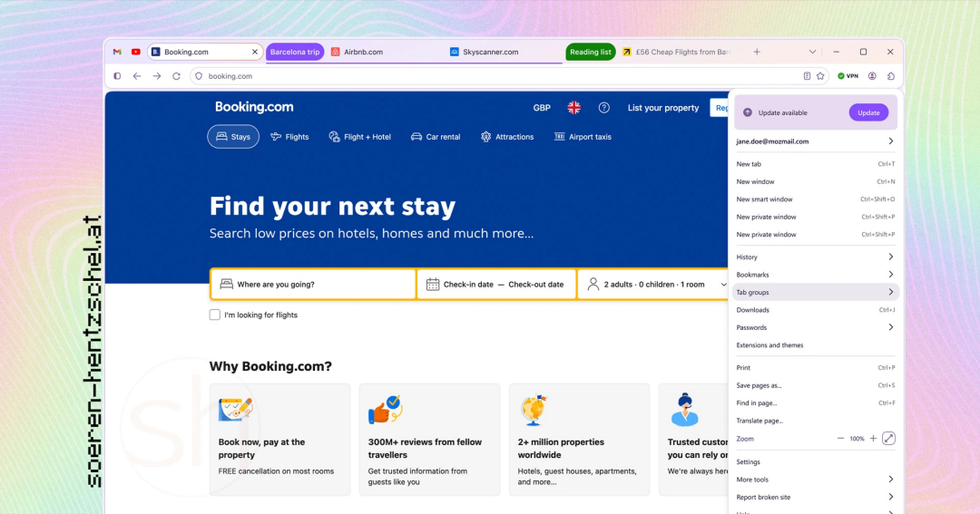980x514 pixels.
Task: Open a new tab with plus button
Action: 757,52
